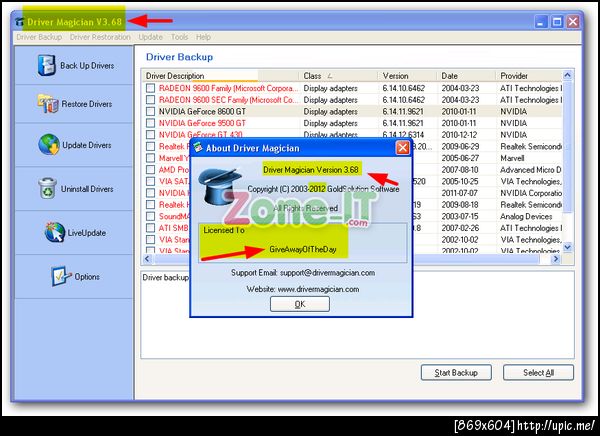Viewport: 600px width, 436px height.
Task: Open the Driver Restoration menu
Action: coord(100,37)
